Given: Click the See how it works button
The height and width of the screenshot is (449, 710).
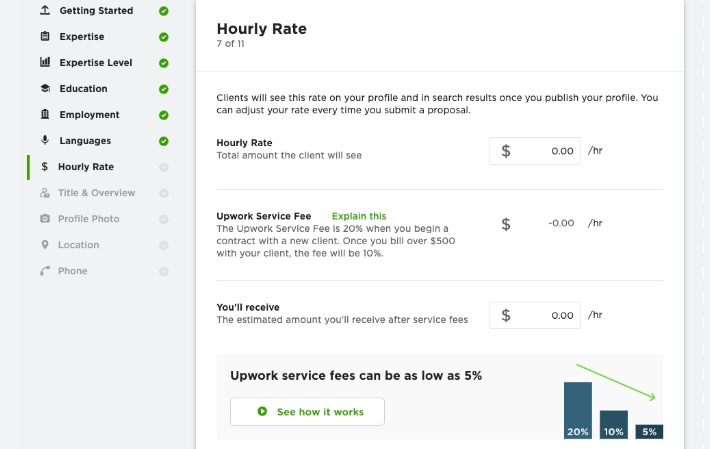Looking at the screenshot, I should click(307, 411).
